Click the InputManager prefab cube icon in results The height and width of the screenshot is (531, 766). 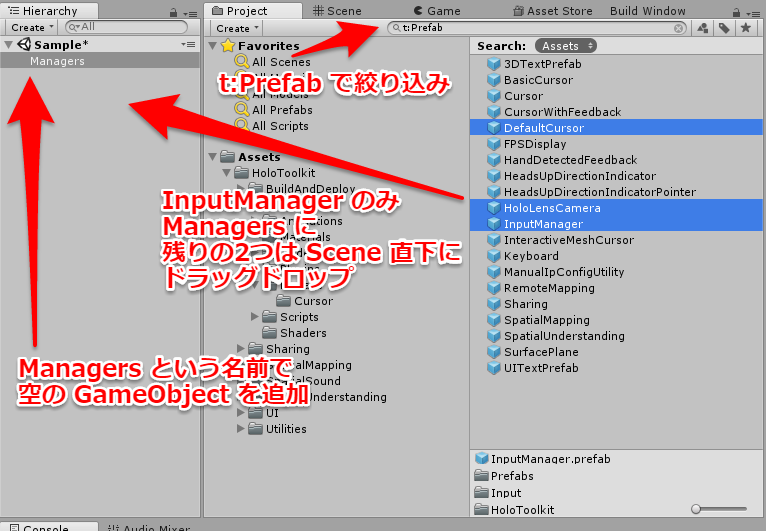[494, 224]
